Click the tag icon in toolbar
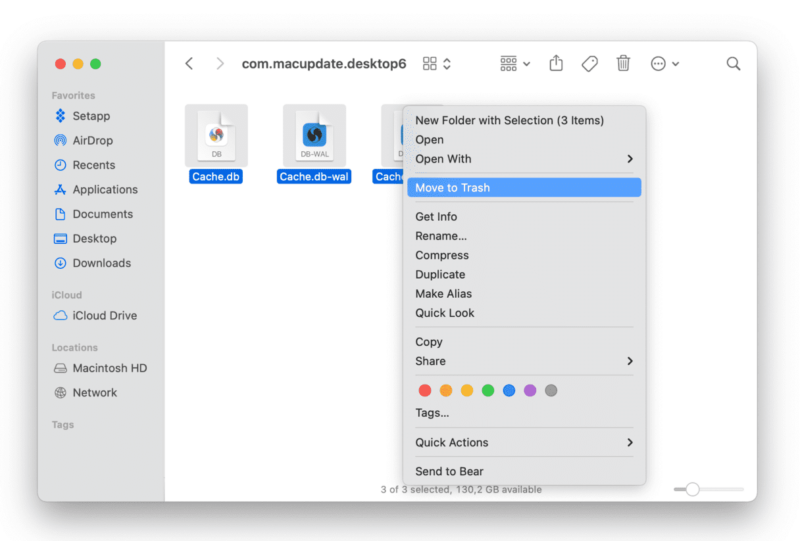The height and width of the screenshot is (541, 800). pos(590,63)
